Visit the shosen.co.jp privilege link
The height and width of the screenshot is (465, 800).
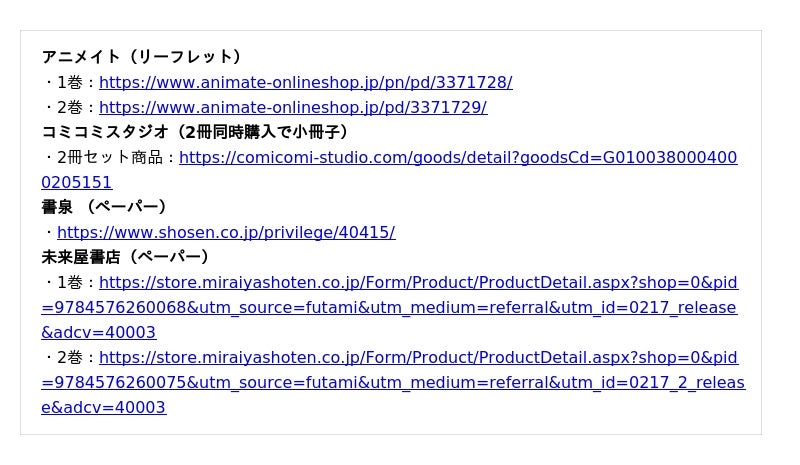coord(226,232)
